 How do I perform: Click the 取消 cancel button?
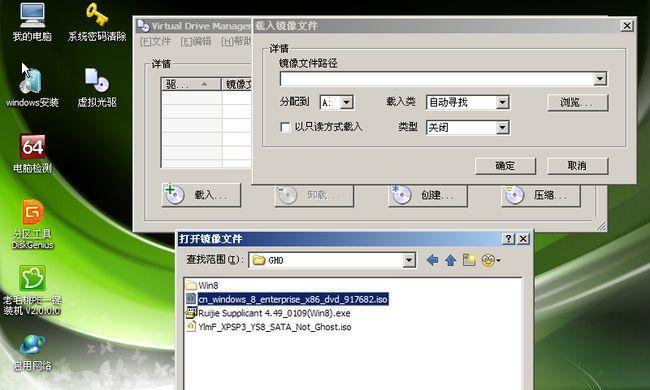pyautogui.click(x=577, y=166)
